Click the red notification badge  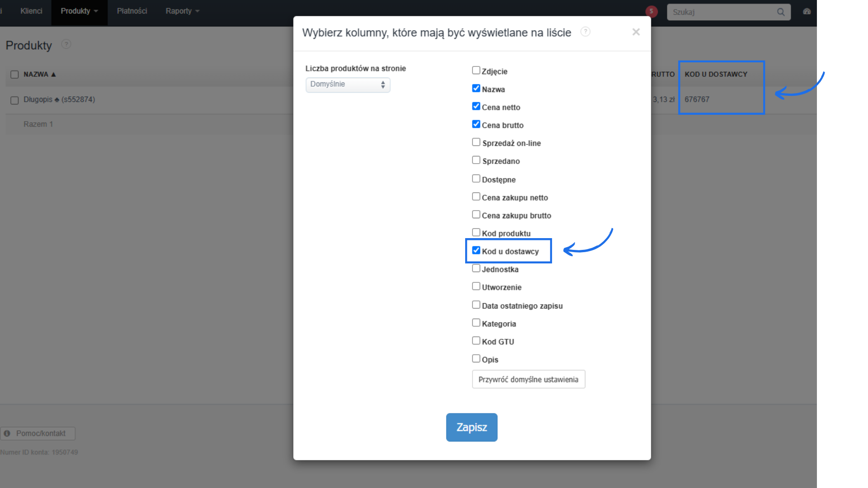pos(651,11)
